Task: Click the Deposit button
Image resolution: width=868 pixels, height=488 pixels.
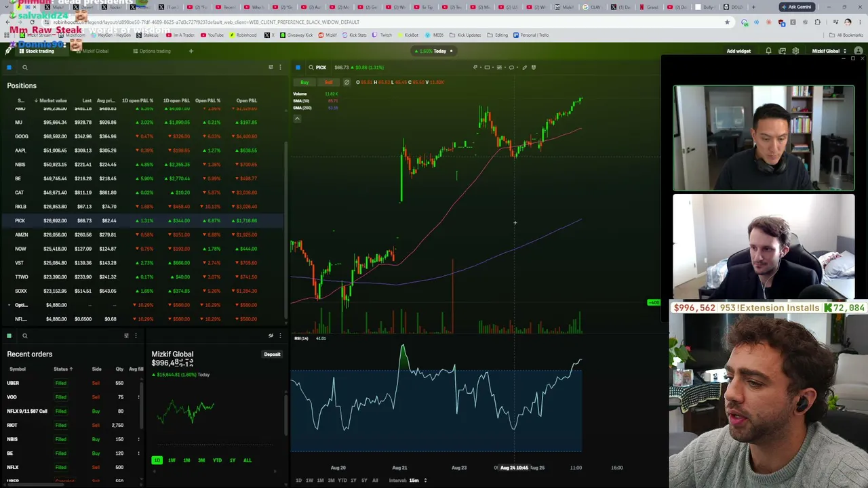Action: (x=272, y=354)
